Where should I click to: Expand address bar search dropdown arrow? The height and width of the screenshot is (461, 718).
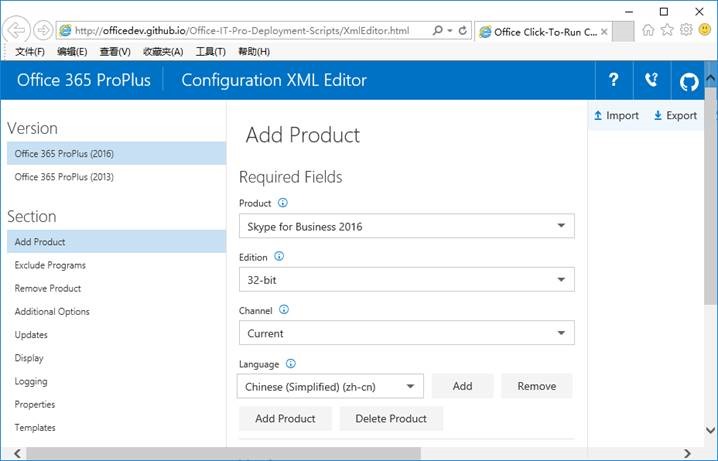[x=450, y=31]
